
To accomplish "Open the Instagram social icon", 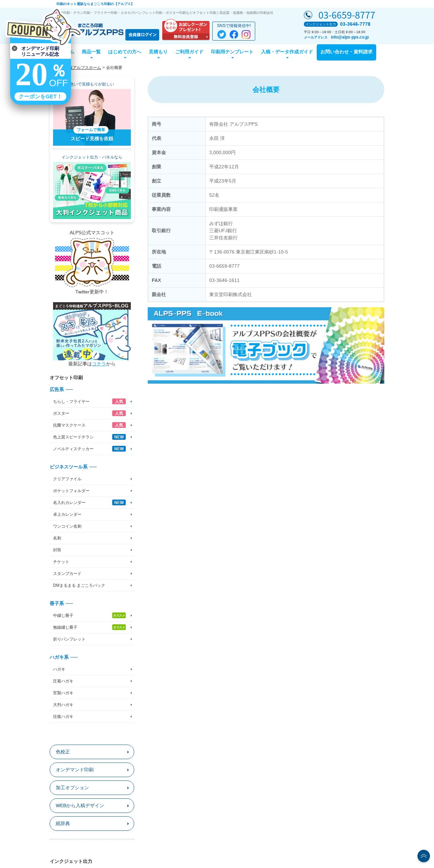I will 246,34.
